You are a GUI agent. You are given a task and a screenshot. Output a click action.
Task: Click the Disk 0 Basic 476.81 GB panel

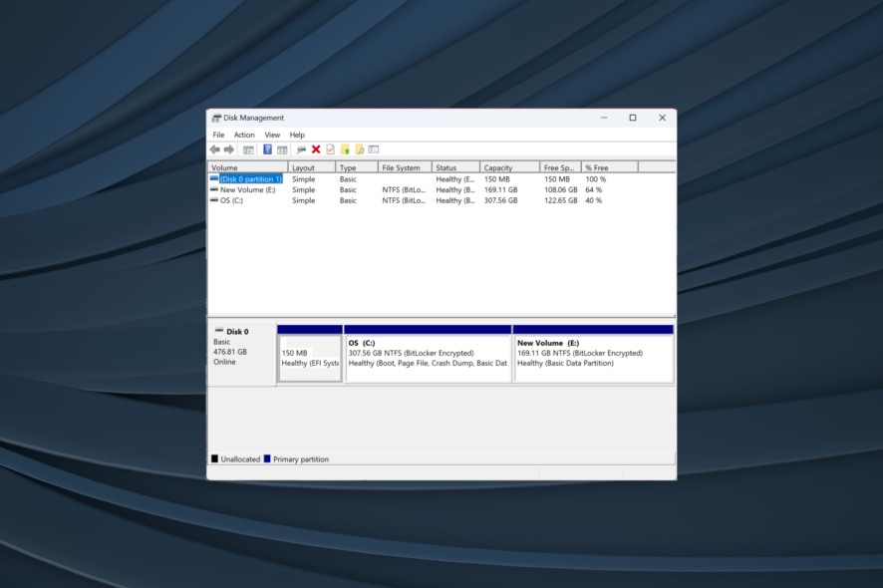coord(242,354)
